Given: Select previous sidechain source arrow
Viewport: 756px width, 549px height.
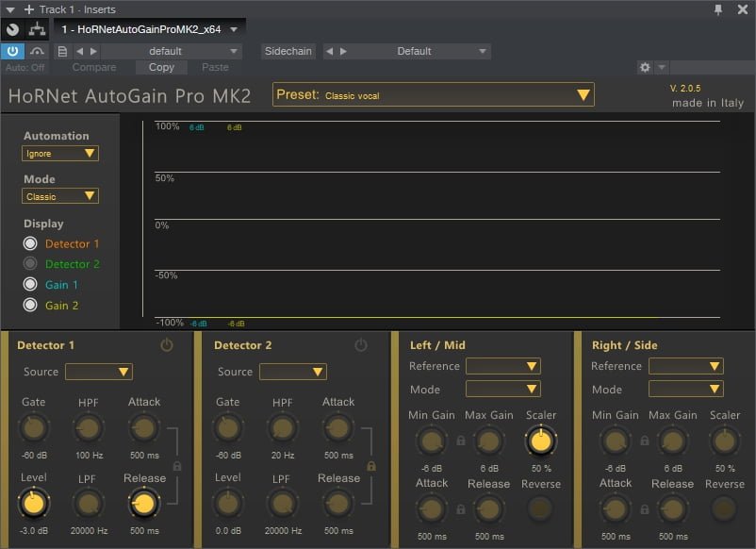Looking at the screenshot, I should pos(329,51).
